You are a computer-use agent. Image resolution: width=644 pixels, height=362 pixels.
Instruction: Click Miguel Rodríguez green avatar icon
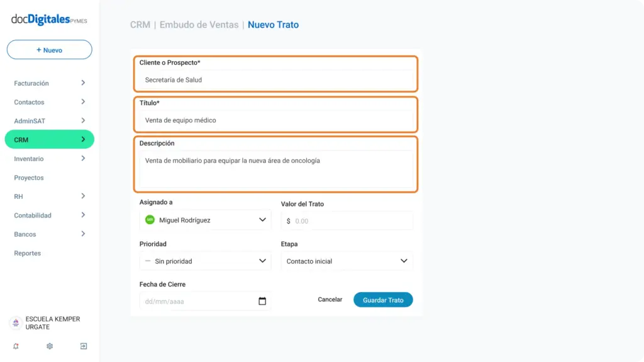click(x=150, y=220)
